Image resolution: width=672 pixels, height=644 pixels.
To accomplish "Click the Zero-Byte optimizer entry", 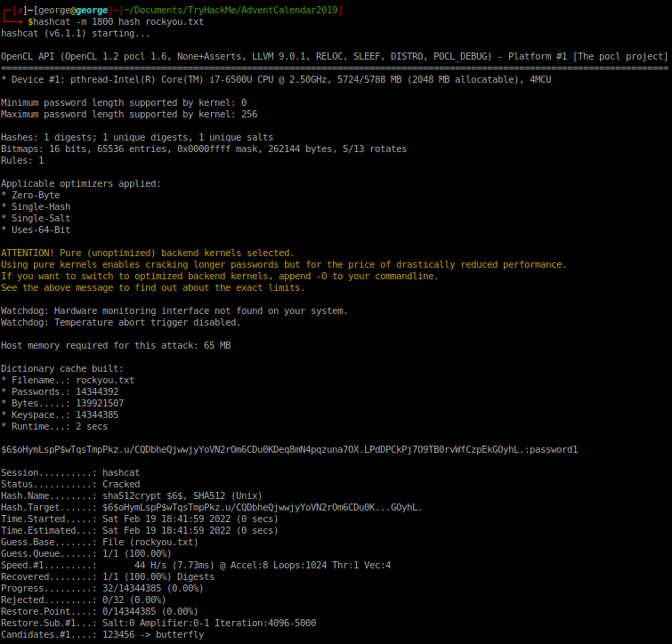I will click(30, 195).
